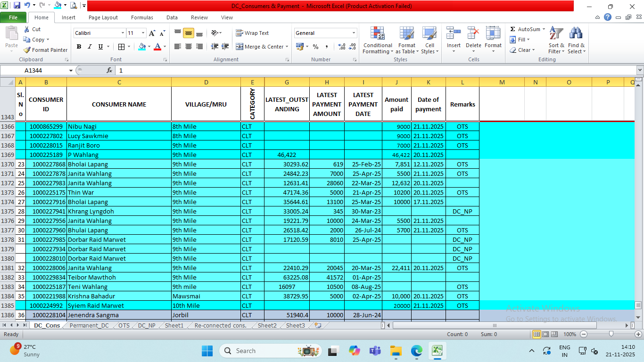Open Conditional Formatting menu icon

tap(378, 33)
